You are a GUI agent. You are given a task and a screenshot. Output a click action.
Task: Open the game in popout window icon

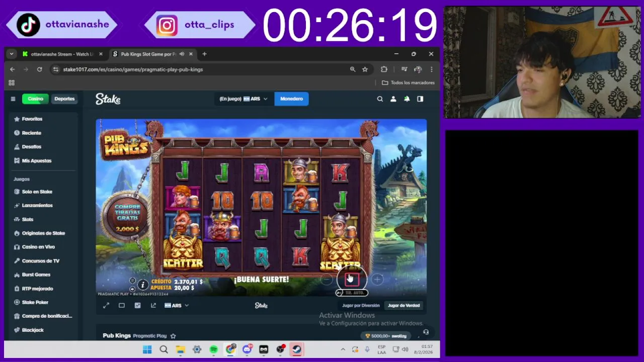(153, 305)
